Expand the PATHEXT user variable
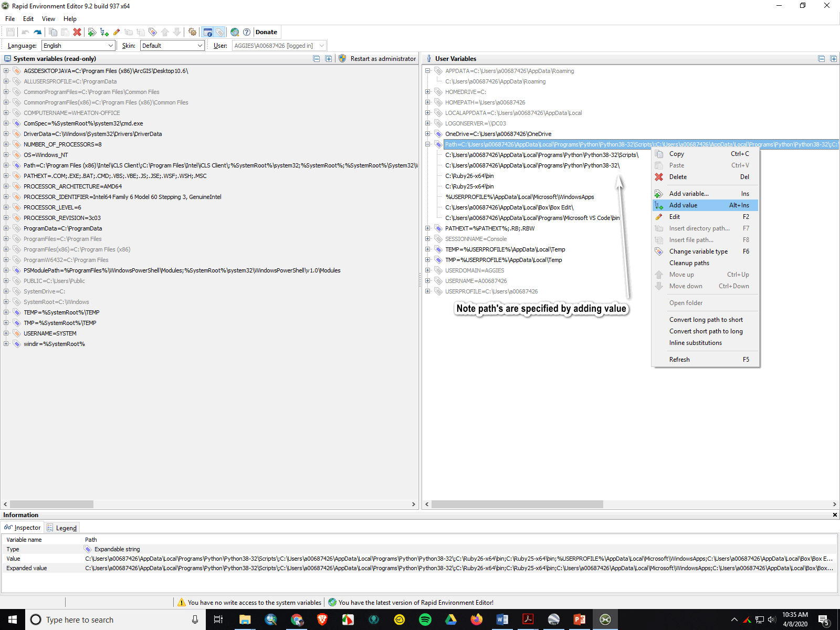The width and height of the screenshot is (840, 630). [428, 228]
